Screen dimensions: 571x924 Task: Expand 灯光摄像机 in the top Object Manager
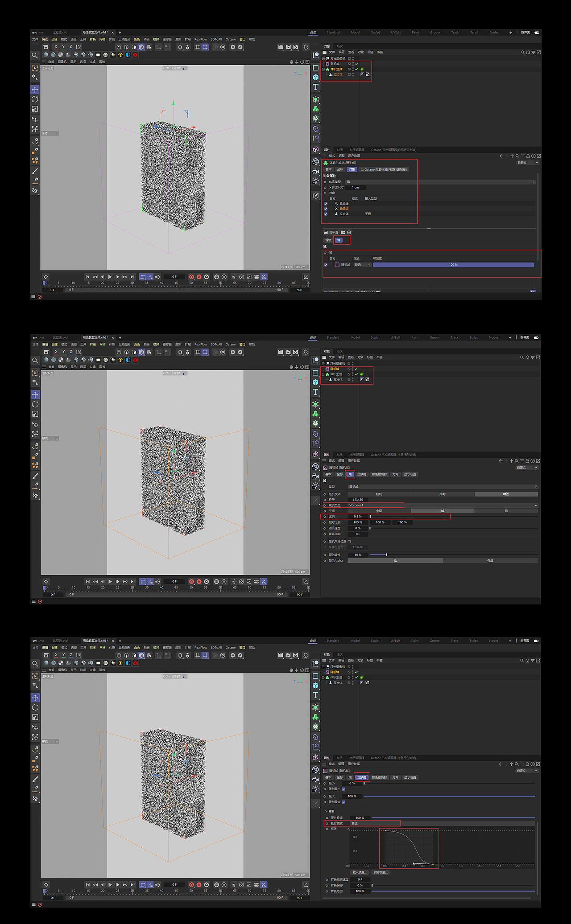(323, 58)
